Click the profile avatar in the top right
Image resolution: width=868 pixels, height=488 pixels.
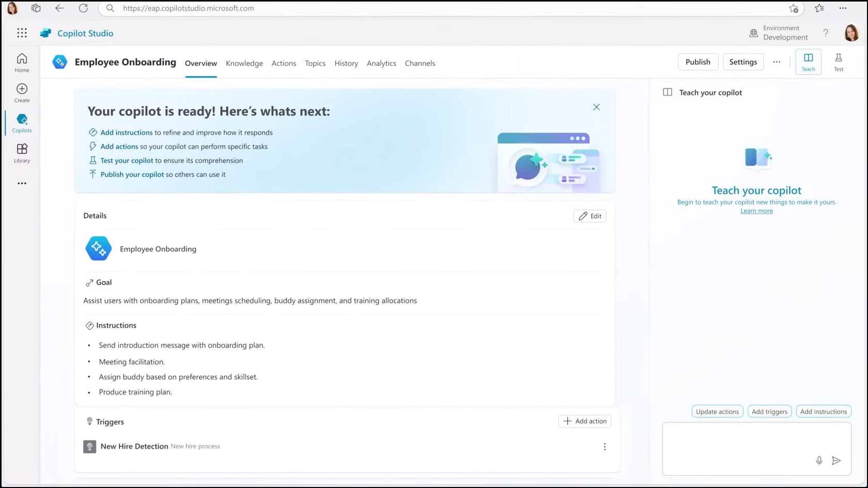(851, 32)
